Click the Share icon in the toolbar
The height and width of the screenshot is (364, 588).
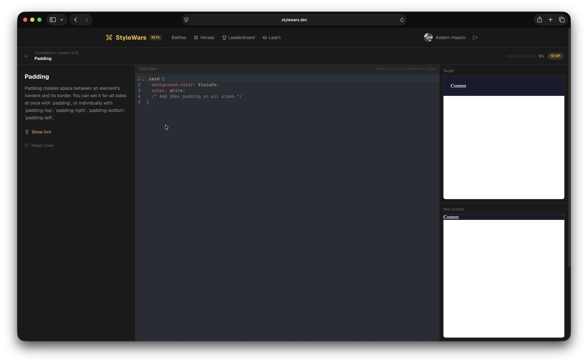[x=539, y=20]
